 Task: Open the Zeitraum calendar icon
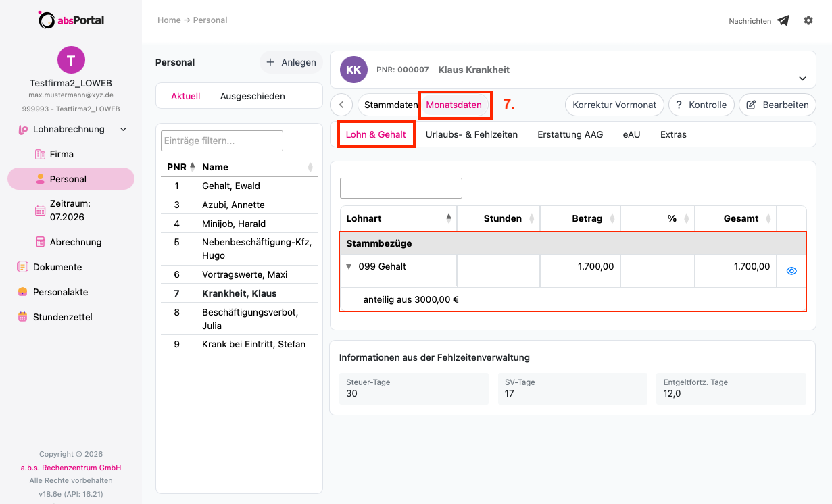tap(40, 210)
